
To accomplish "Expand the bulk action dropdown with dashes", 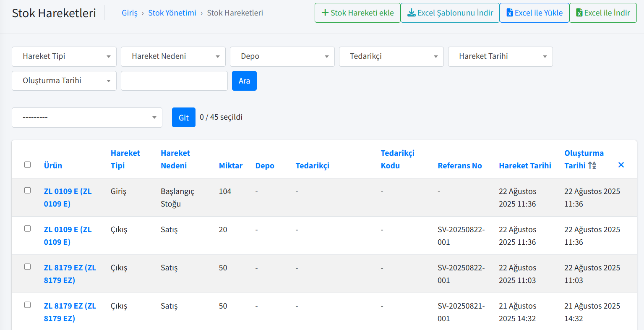I will pyautogui.click(x=87, y=118).
